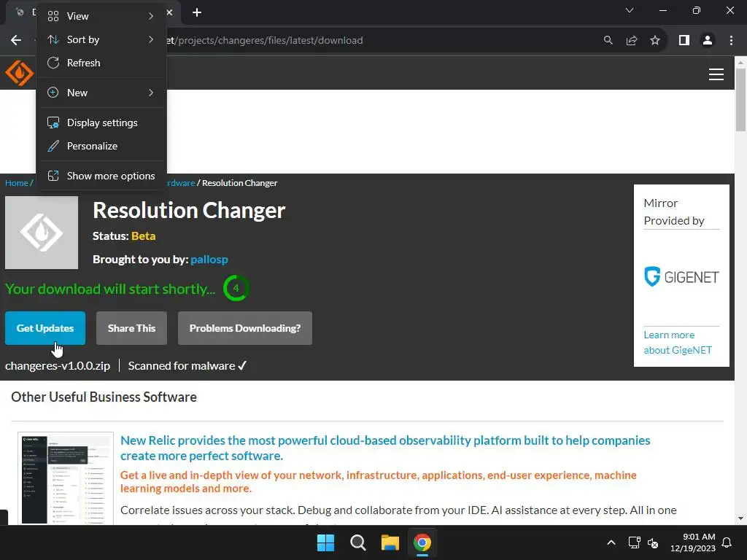Screen dimensions: 747x560
Task: Click the Resolution Changer project icon
Action: point(42,233)
